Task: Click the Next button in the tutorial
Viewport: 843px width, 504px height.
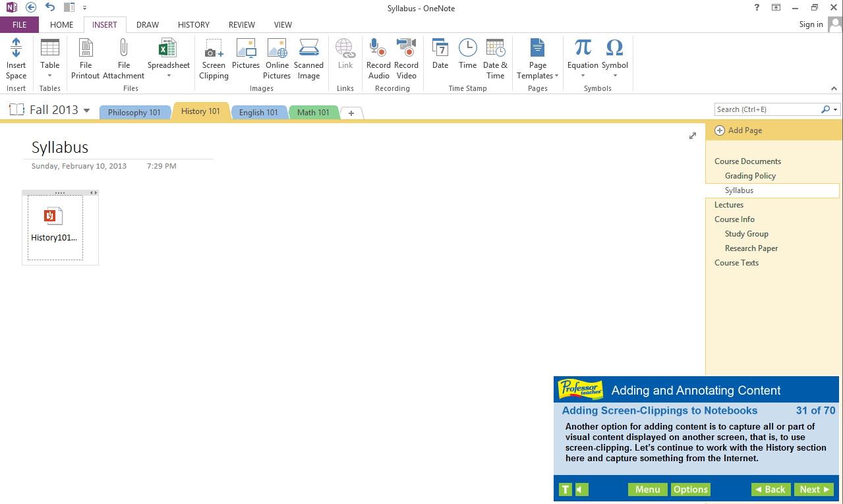Action: 813,490
